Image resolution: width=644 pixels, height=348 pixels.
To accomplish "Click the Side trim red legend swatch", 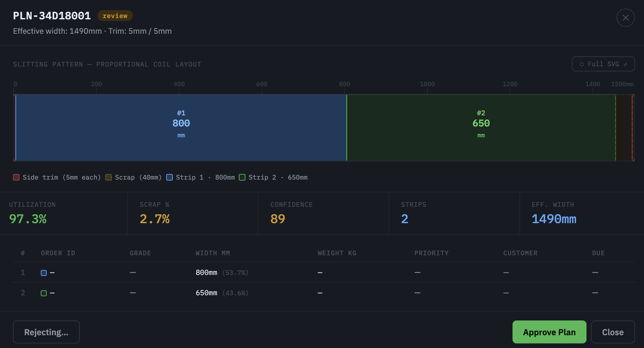I will 16,177.
